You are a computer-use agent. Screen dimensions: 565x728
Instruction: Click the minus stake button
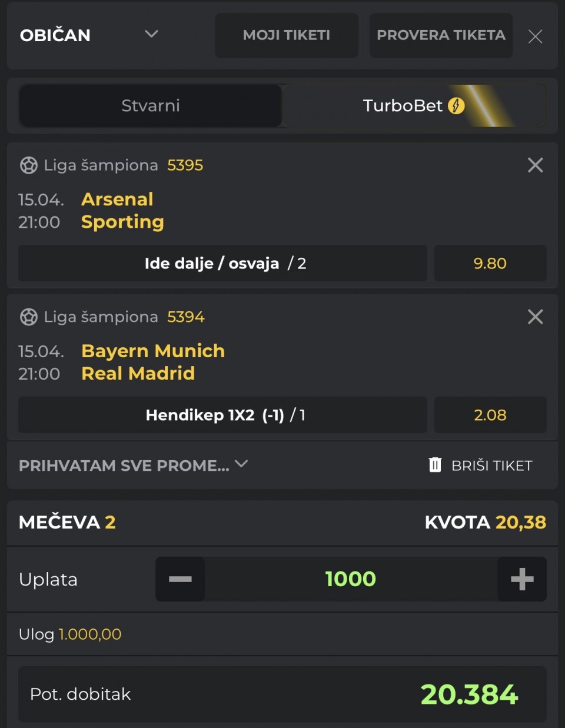pyautogui.click(x=180, y=579)
